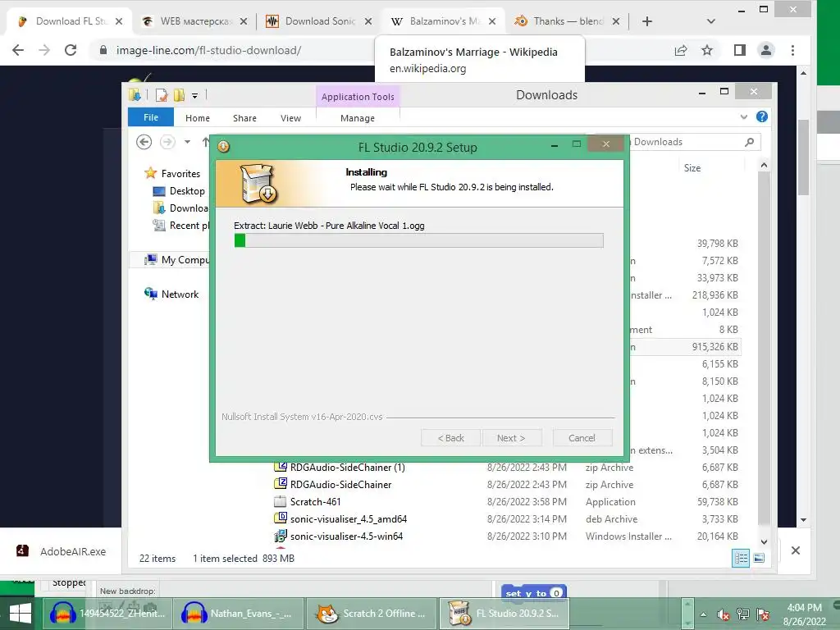840x630 pixels.
Task: Click Explorer new folder quick access icon
Action: (x=179, y=95)
